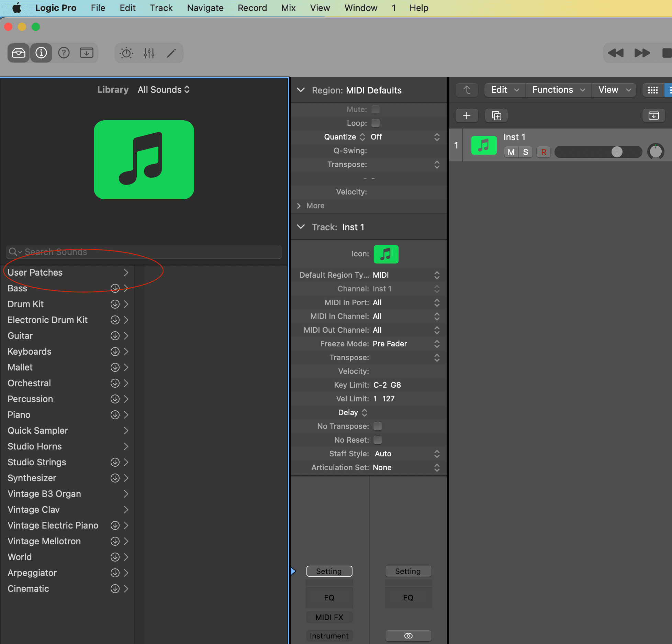Viewport: 672px width, 644px height.
Task: Open Editors pencil icon
Action: [x=171, y=53]
